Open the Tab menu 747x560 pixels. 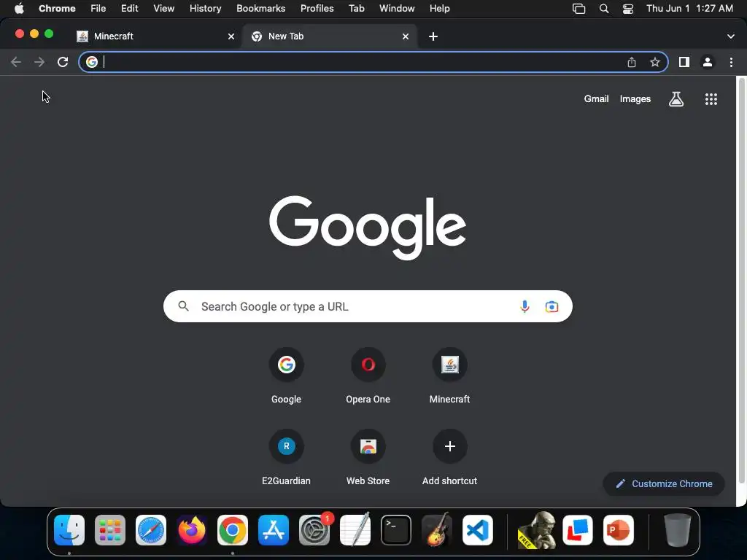[x=356, y=9]
